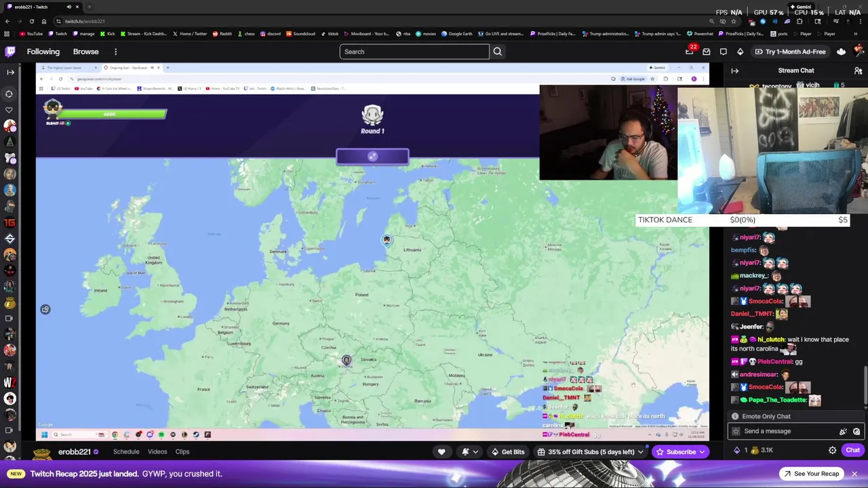Click the search magnifier button
The width and height of the screenshot is (868, 488).
point(498,52)
